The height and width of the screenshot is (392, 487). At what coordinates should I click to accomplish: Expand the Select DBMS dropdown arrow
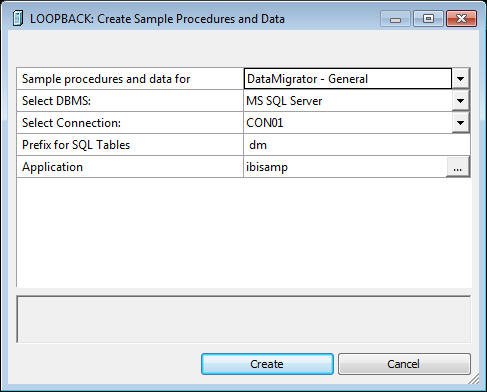[460, 101]
